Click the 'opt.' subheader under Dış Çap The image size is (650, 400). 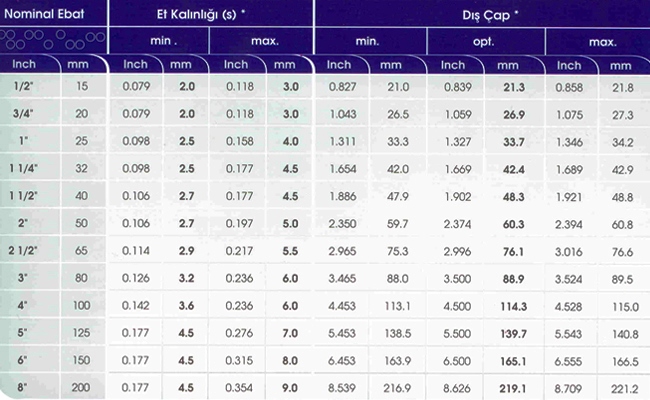[x=485, y=42]
